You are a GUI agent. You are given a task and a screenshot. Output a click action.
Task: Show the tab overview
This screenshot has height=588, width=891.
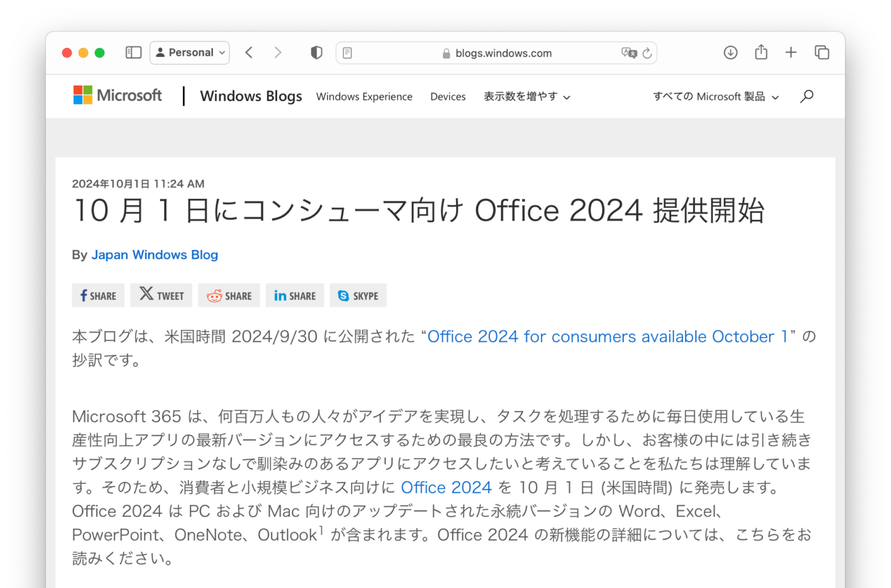[822, 53]
